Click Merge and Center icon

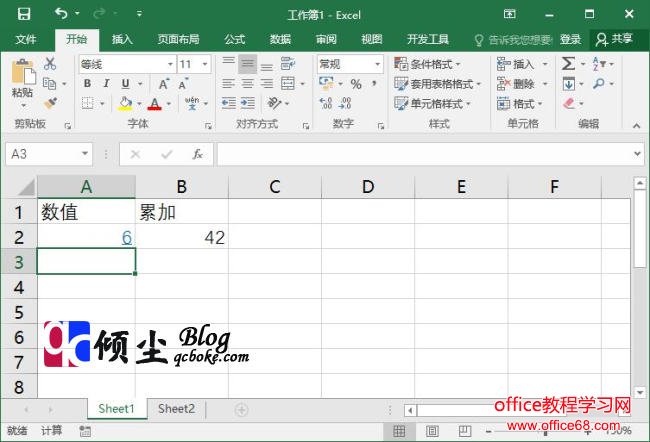(x=288, y=84)
